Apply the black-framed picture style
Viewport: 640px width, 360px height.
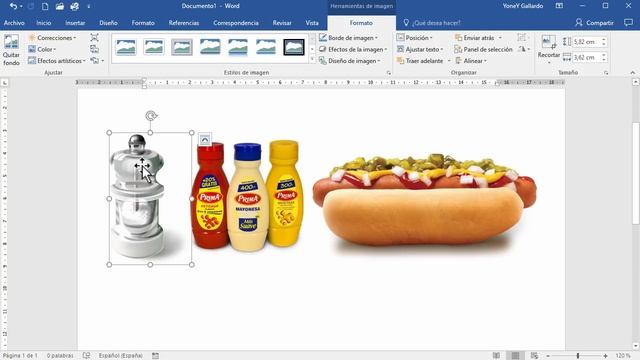click(x=294, y=47)
